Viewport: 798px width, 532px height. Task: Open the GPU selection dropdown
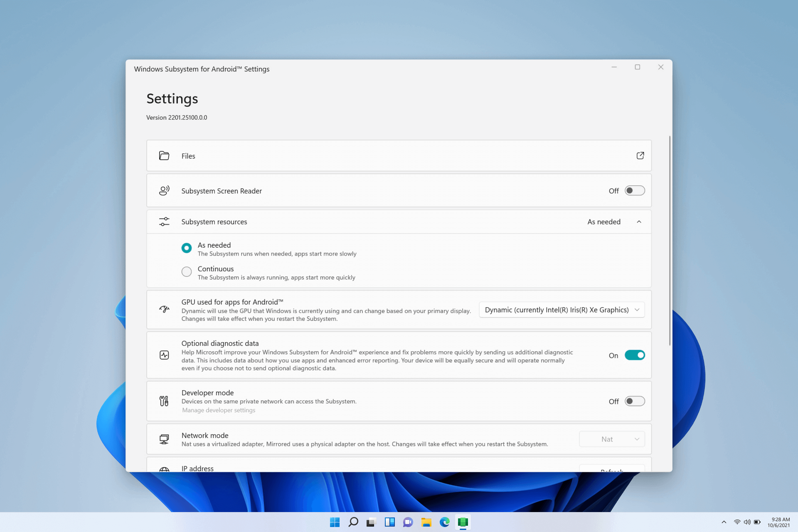[x=562, y=310]
